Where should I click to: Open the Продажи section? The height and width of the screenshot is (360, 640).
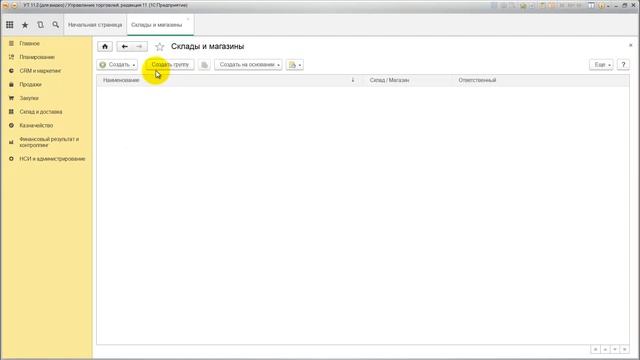(31, 84)
